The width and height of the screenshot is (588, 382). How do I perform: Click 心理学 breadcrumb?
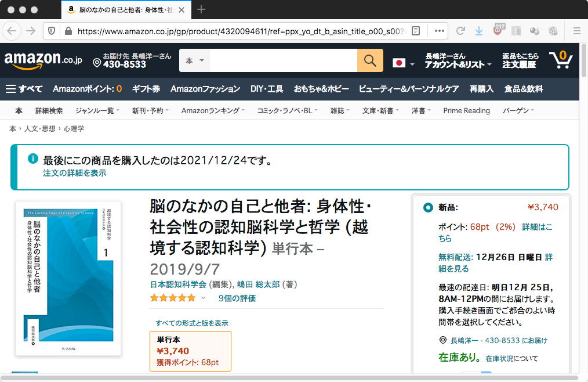pos(74,128)
